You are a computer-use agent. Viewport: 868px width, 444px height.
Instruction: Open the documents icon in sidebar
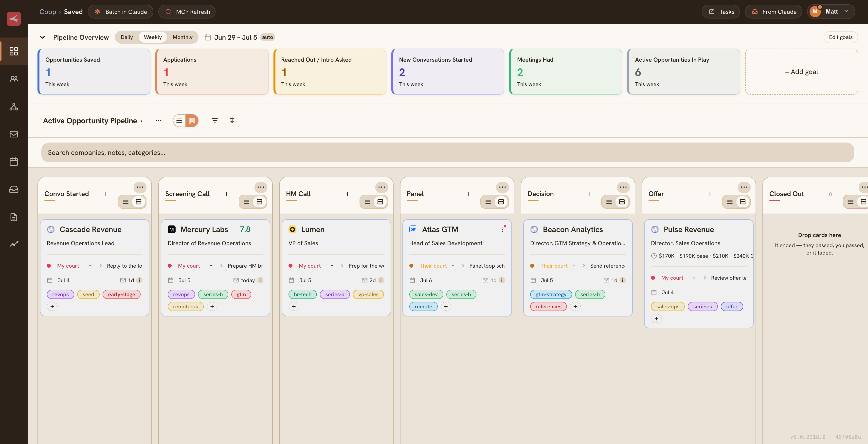[x=14, y=217]
